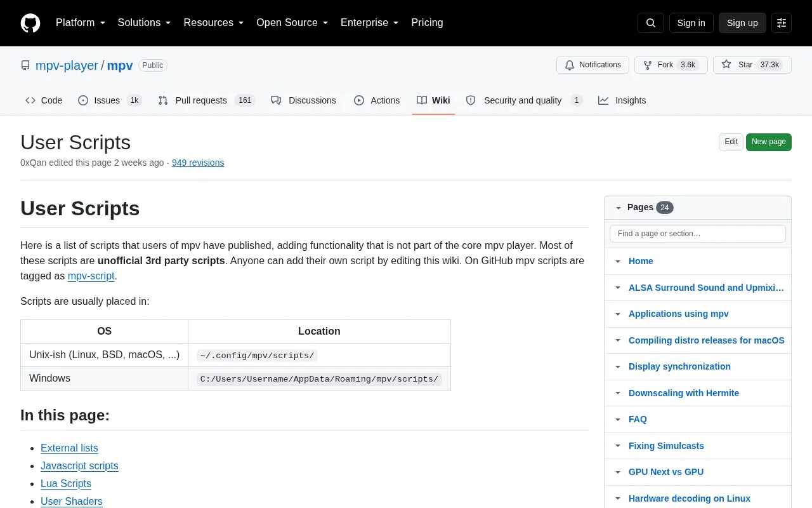812x508 pixels.
Task: Switch to the Code tab
Action: pos(44,100)
